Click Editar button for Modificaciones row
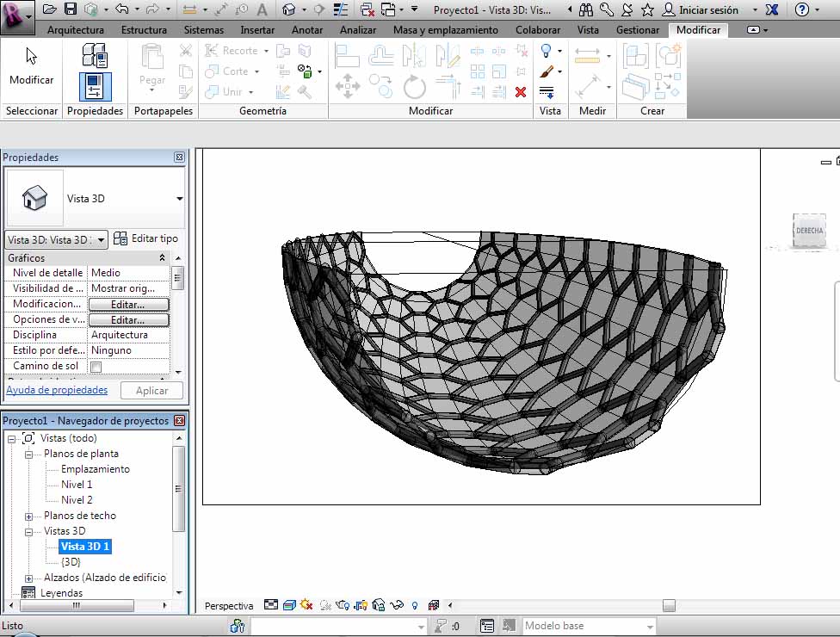Viewport: 840px width, 637px height. (x=127, y=305)
